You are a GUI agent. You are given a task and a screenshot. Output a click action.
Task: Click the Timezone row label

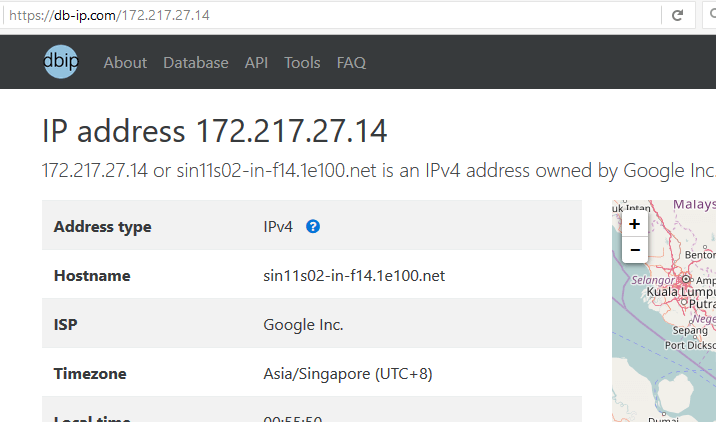pyautogui.click(x=90, y=374)
